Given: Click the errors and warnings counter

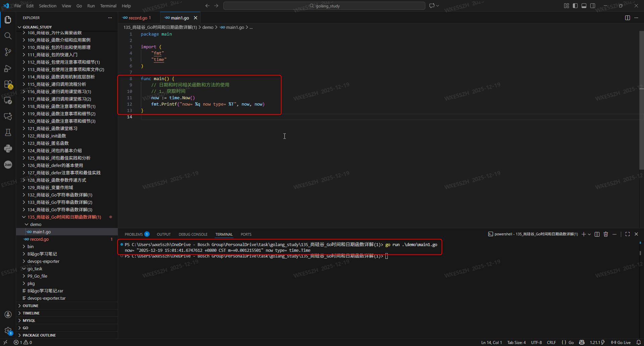Looking at the screenshot, I should 23,342.
